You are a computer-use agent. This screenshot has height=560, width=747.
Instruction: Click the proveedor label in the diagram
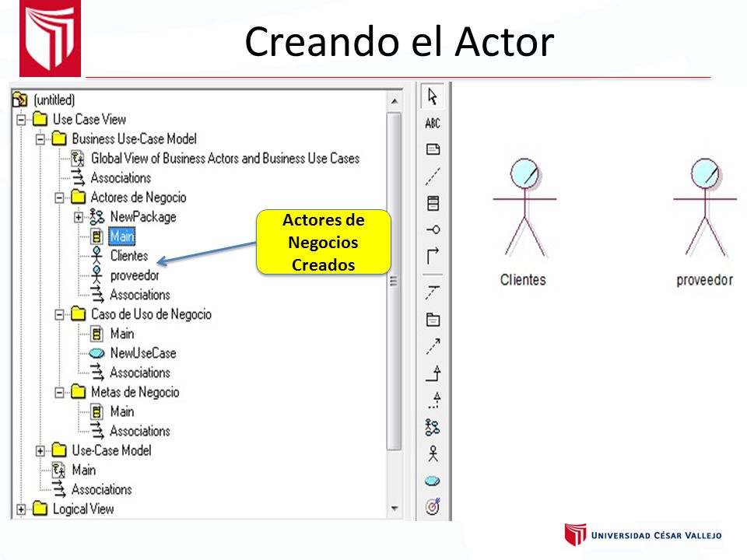click(x=705, y=279)
